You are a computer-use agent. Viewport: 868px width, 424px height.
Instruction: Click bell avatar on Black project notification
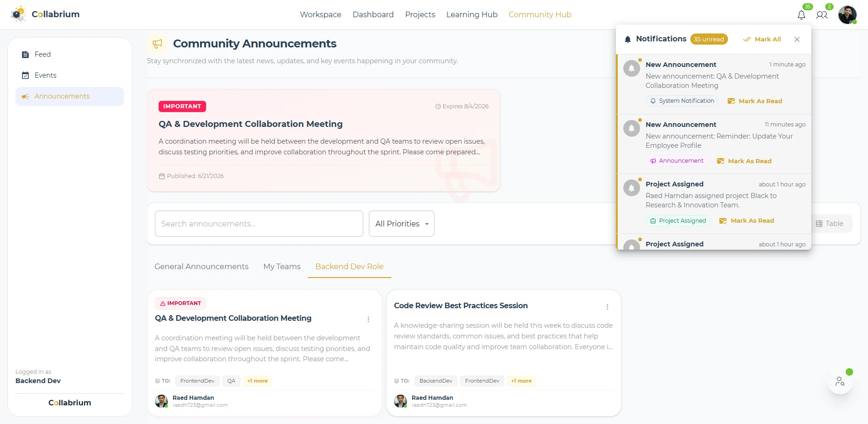click(x=632, y=188)
